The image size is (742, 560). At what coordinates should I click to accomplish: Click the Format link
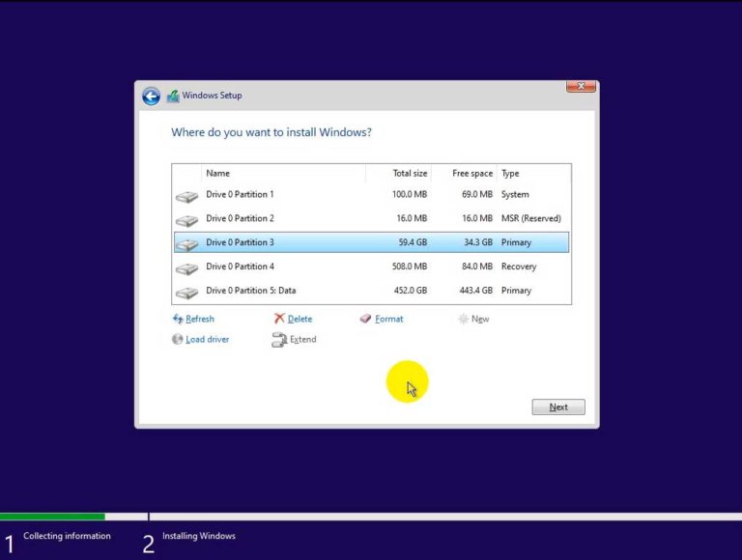click(389, 319)
